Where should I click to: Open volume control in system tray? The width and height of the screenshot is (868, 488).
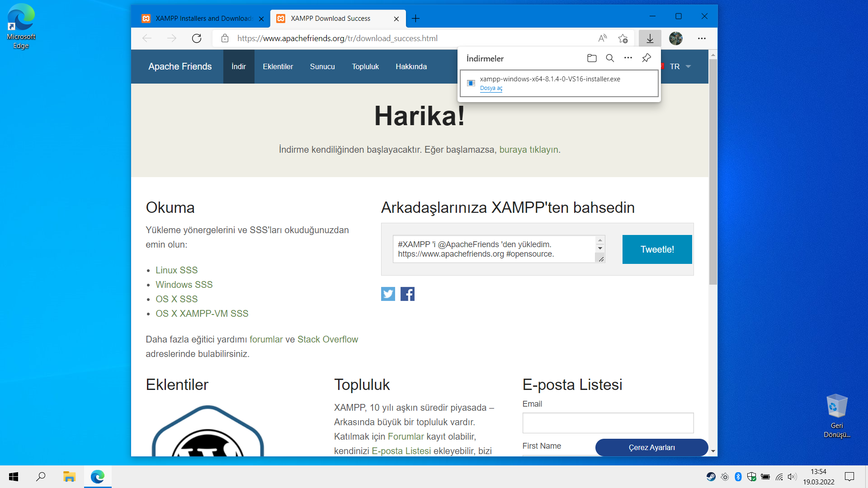coord(792,477)
